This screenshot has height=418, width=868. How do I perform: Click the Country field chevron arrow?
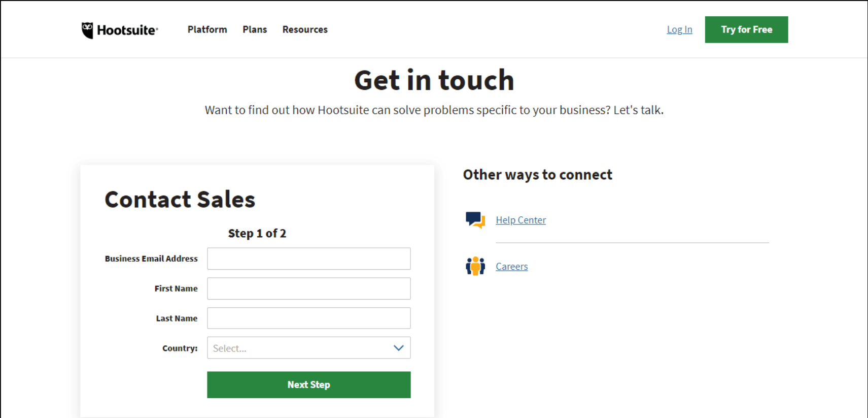pyautogui.click(x=398, y=348)
